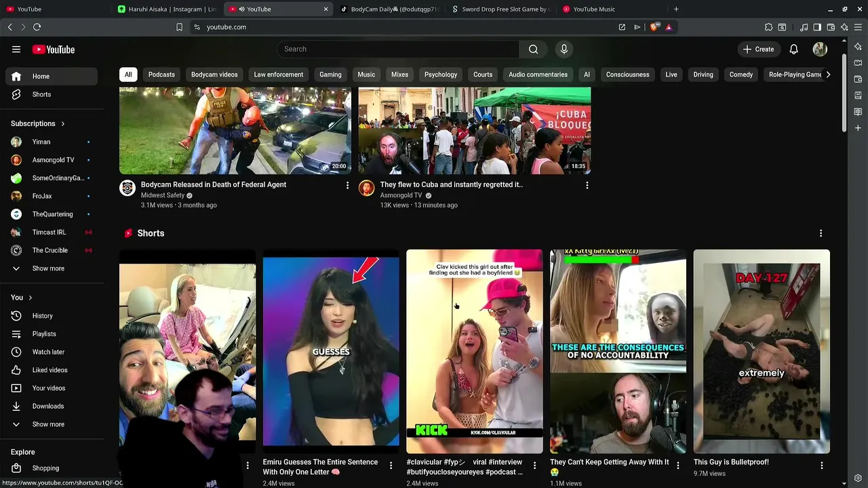
Task: Open options for Emiru Guesses short
Action: [x=391, y=465]
